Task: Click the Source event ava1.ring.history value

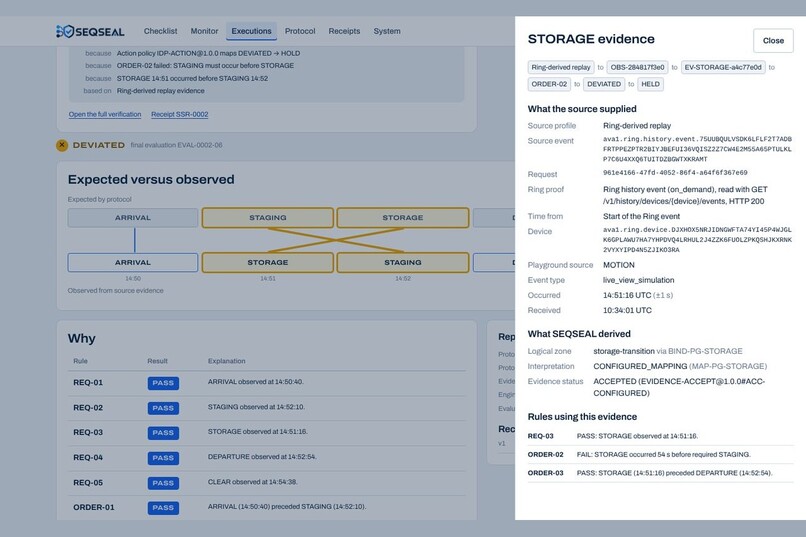Action: (697, 149)
